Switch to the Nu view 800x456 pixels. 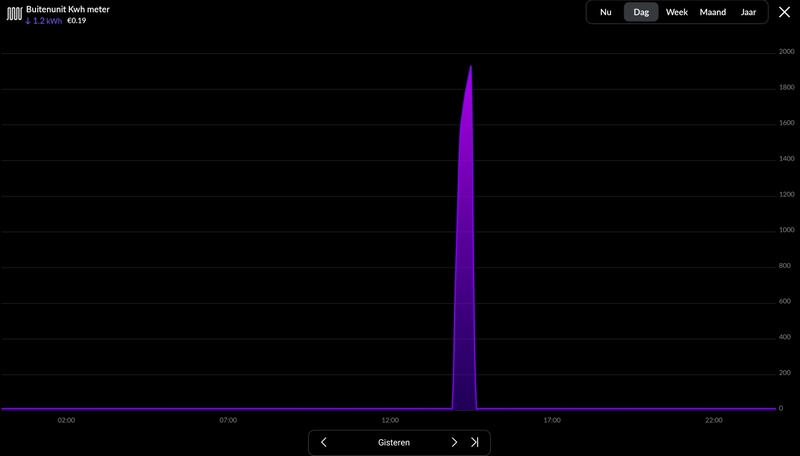click(x=606, y=12)
